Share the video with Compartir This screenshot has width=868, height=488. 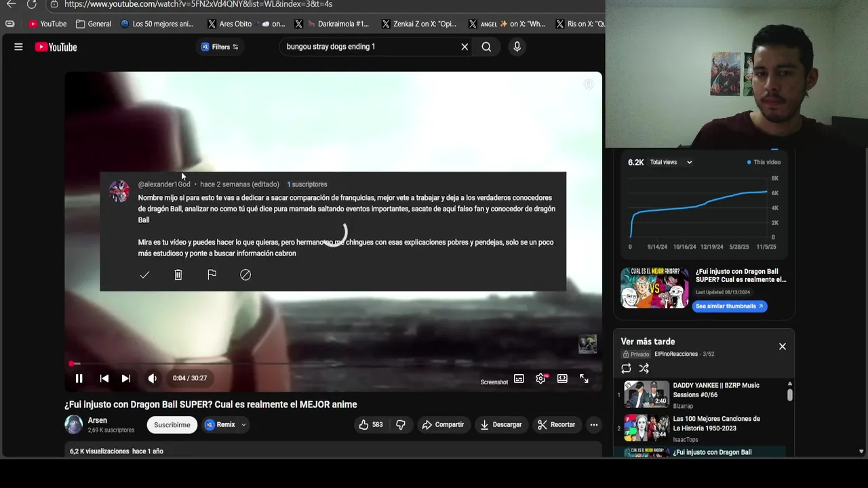click(443, 425)
